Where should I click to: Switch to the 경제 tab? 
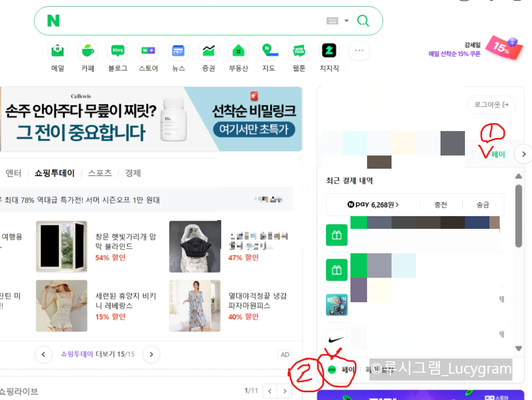click(x=133, y=173)
